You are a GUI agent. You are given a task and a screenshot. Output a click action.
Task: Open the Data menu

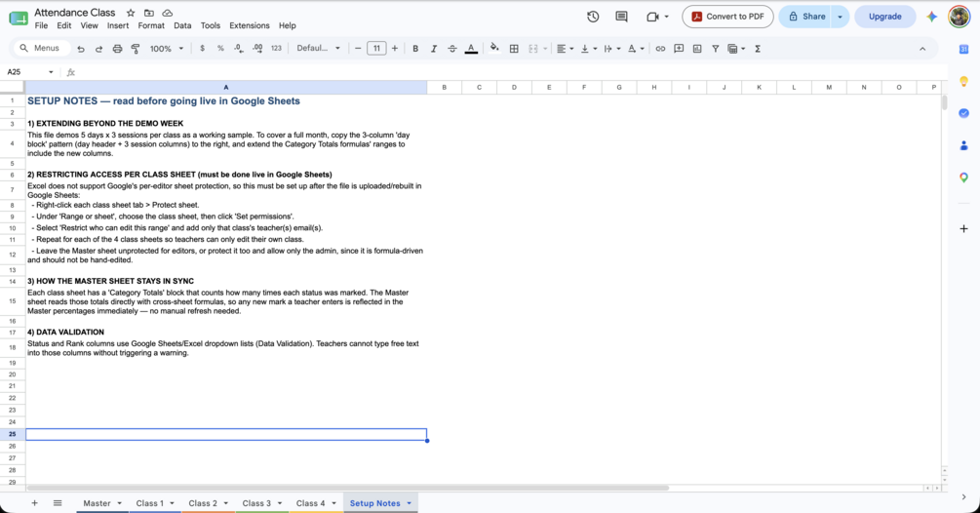click(x=182, y=25)
